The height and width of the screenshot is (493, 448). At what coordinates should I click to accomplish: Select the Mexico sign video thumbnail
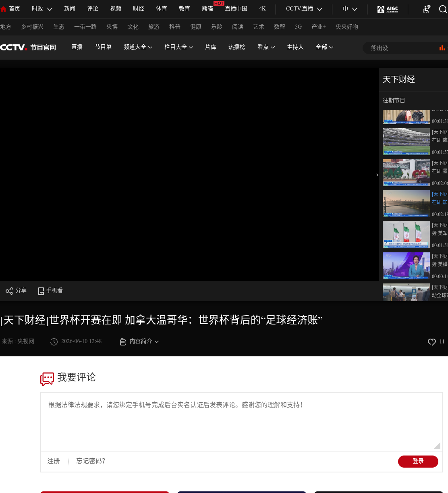pyautogui.click(x=406, y=173)
